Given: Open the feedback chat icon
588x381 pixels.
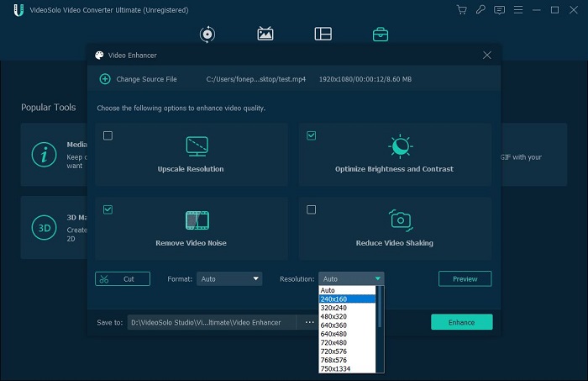Looking at the screenshot, I should [x=499, y=10].
